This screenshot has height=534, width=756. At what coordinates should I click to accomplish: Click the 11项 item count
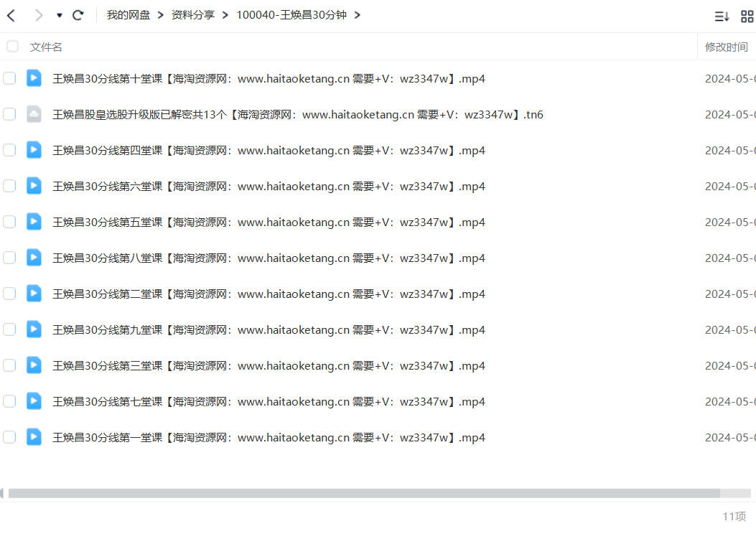tap(734, 516)
